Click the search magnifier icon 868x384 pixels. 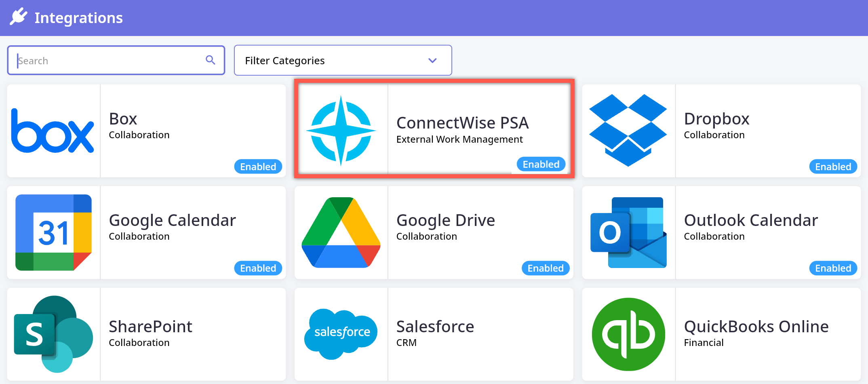coord(210,60)
